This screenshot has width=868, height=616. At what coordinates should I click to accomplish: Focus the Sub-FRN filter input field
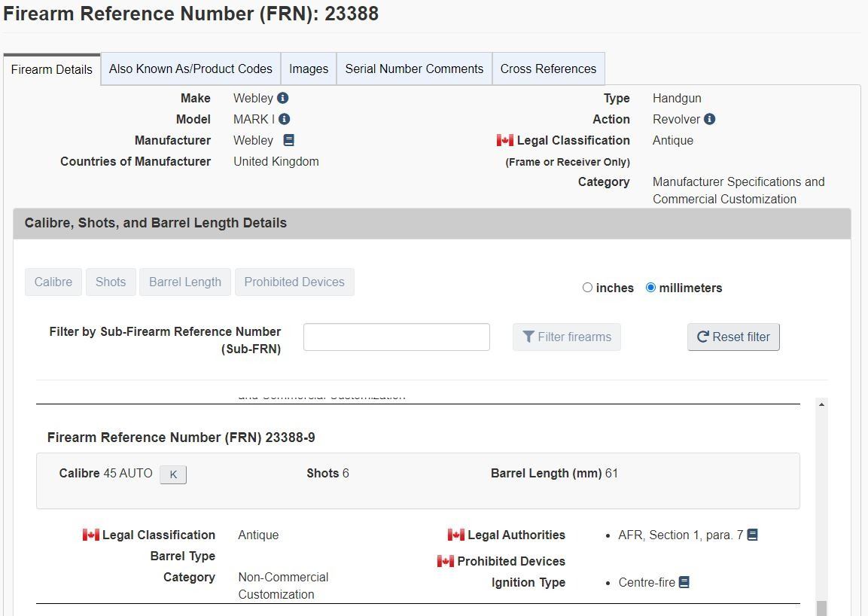click(396, 337)
